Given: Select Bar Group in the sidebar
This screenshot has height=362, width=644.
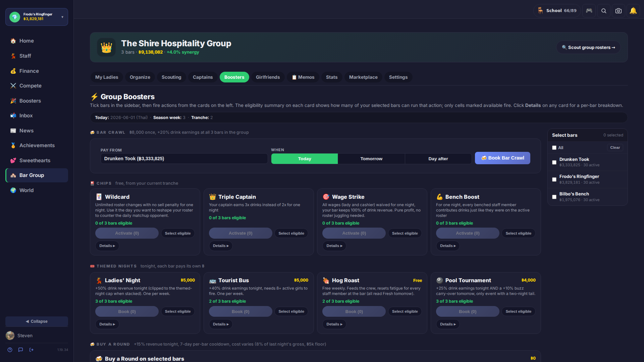Looking at the screenshot, I should 37,175.
